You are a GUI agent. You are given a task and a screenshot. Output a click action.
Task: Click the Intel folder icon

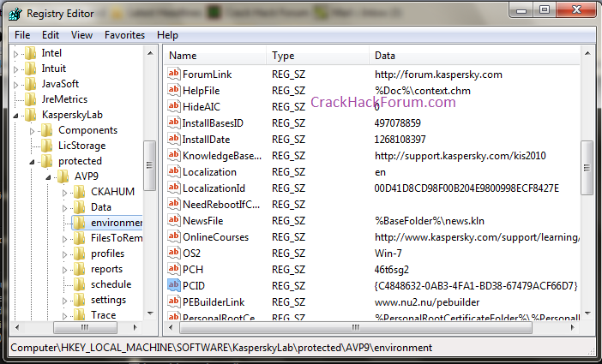point(30,53)
